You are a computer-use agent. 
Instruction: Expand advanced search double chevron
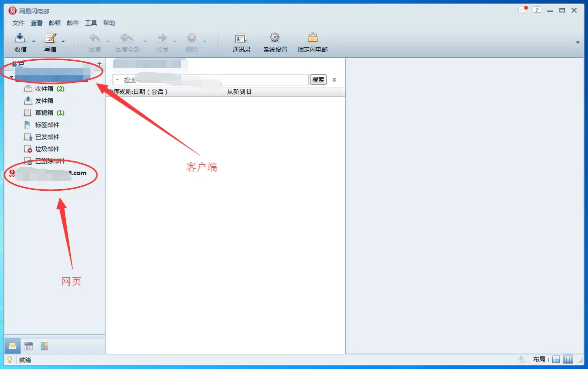[334, 79]
